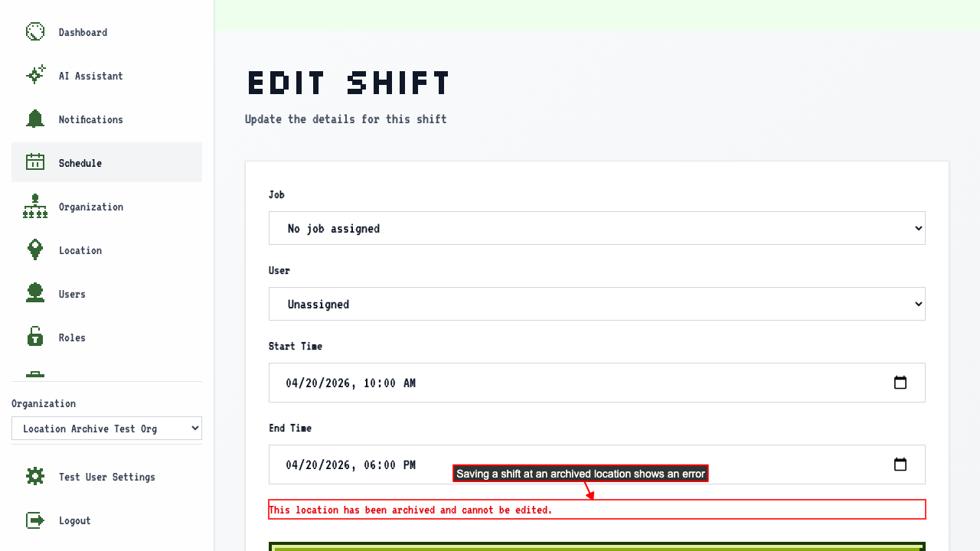Viewport: 980px width, 551px height.
Task: Open Start Time calendar picker icon
Action: coord(900,383)
